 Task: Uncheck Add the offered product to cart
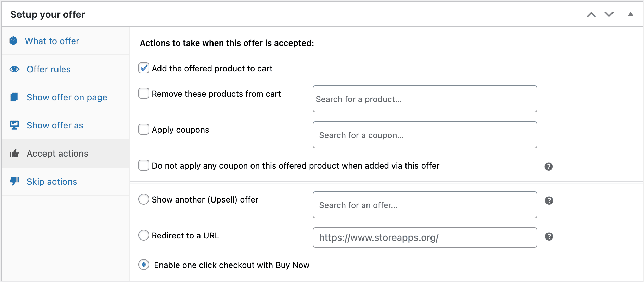pyautogui.click(x=144, y=68)
